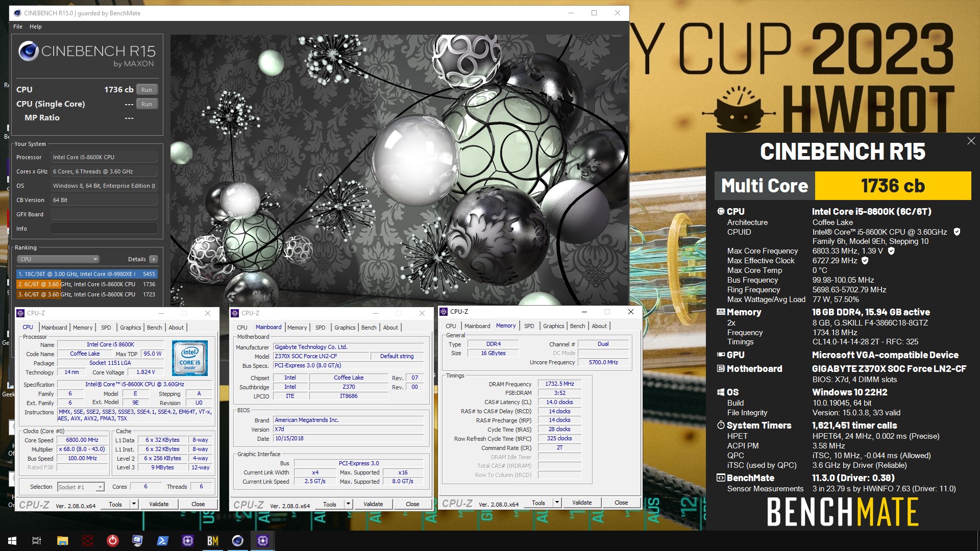Viewport: 980px width, 551px height.
Task: Open the Windows Start menu
Action: [x=12, y=541]
